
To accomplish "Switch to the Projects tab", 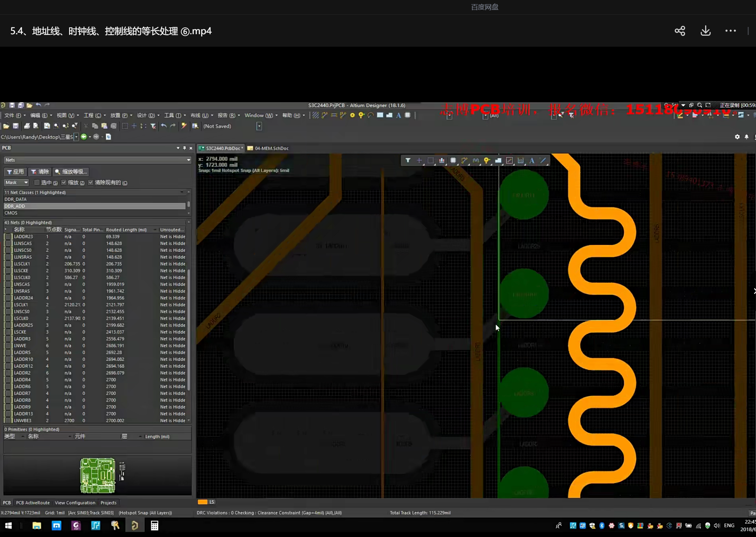I will click(x=109, y=503).
